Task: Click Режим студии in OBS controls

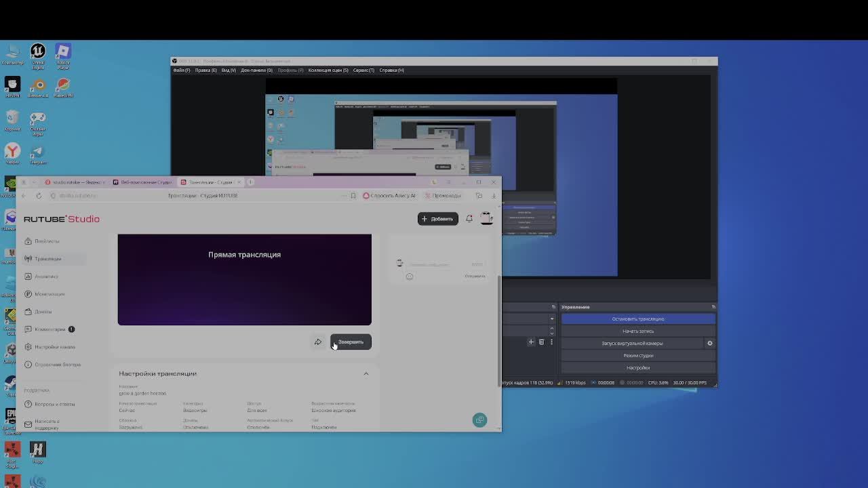Action: (638, 355)
